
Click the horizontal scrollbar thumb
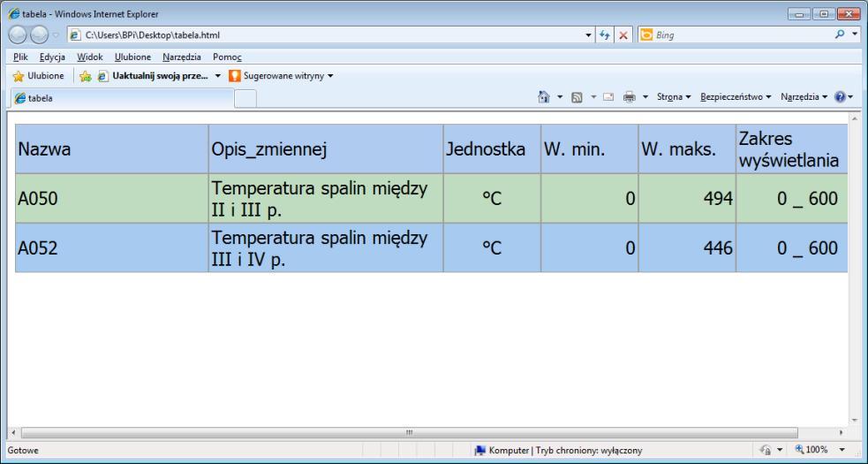coord(410,432)
